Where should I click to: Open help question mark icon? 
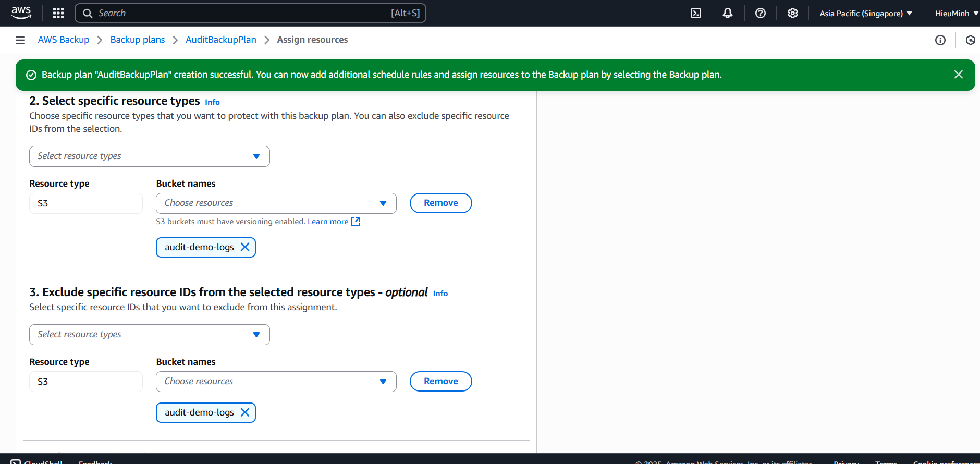pyautogui.click(x=761, y=13)
